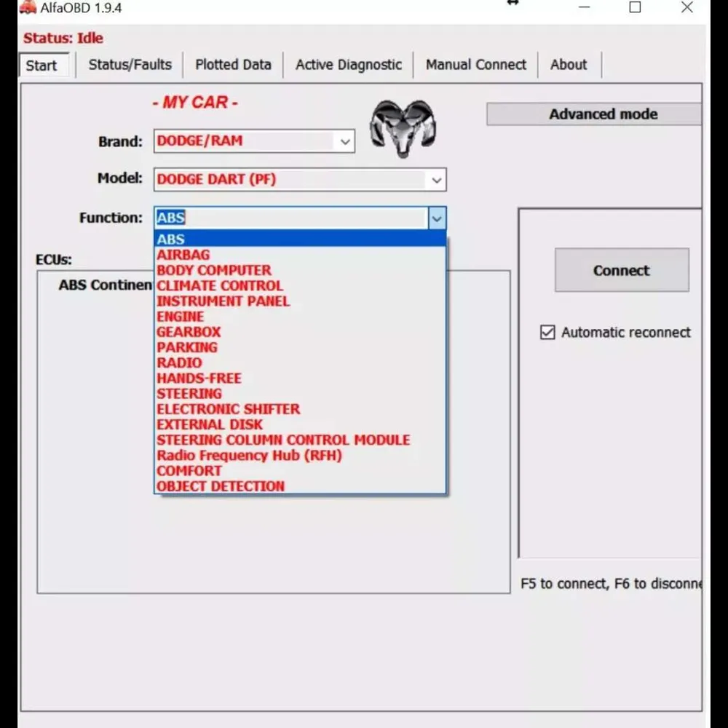The width and height of the screenshot is (728, 728).
Task: Select ABS in the Function list
Action: click(300, 239)
